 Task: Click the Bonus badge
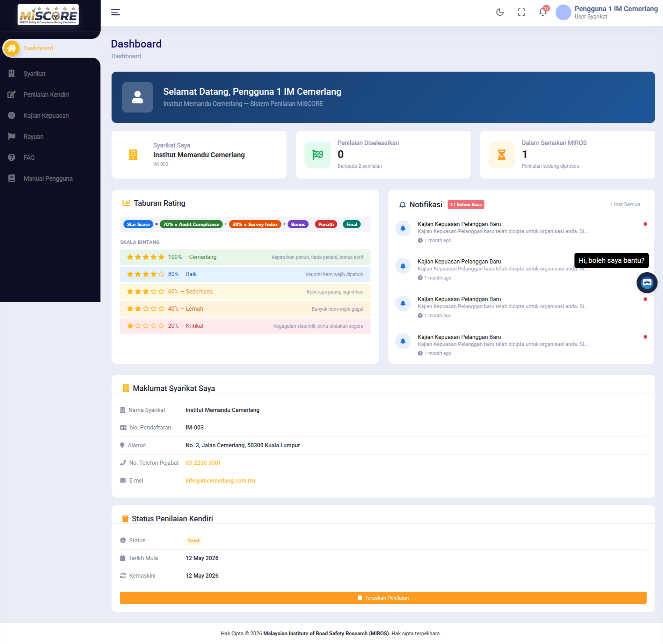pyautogui.click(x=298, y=224)
